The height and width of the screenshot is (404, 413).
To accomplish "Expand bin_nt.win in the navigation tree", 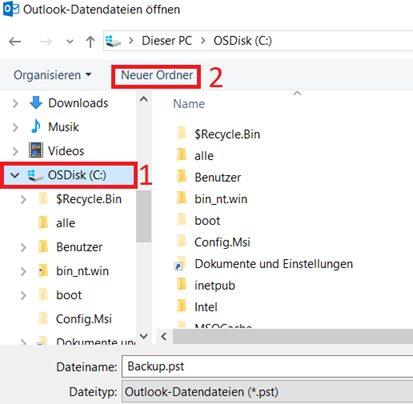I will pos(23,271).
